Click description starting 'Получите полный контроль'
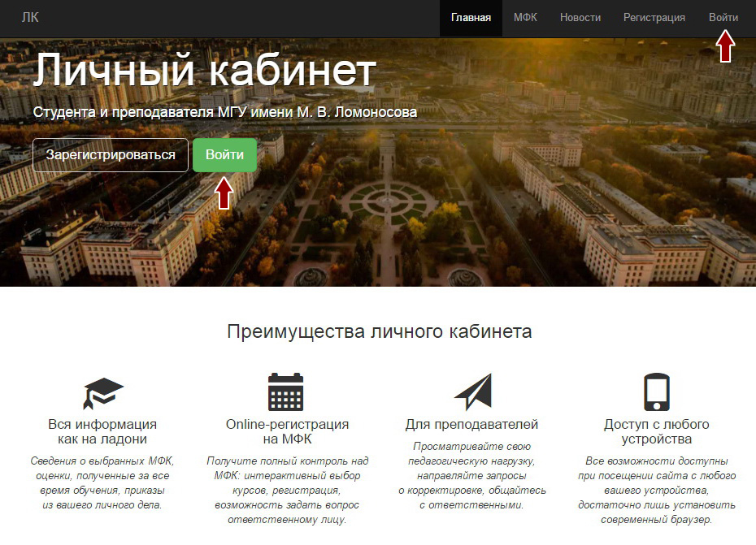Viewport: 756px width, 545px height. pos(287,490)
